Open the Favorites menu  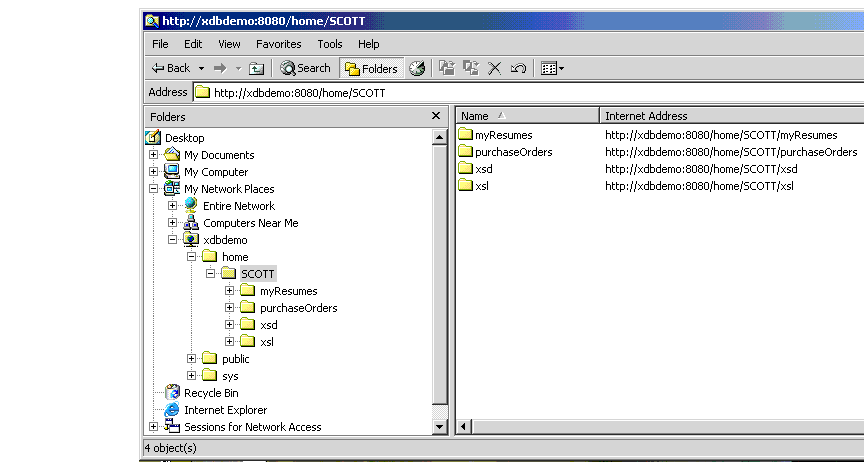tap(278, 44)
